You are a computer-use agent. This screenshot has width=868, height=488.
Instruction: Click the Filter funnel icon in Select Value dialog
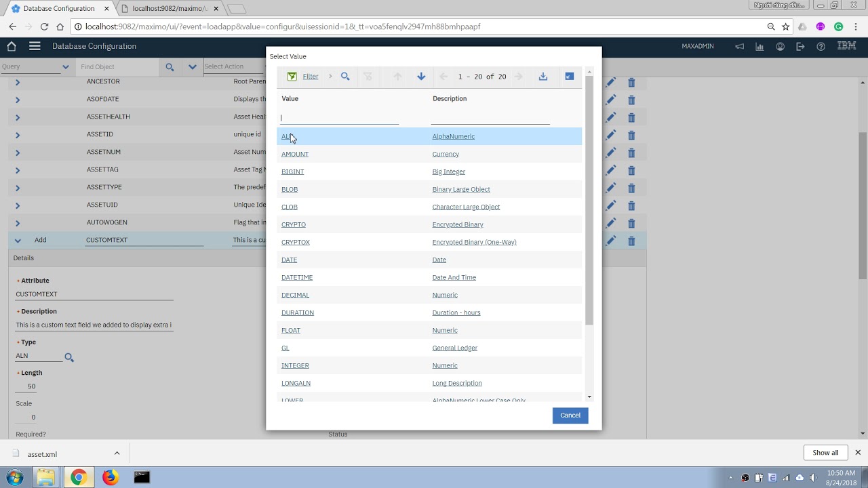(292, 77)
